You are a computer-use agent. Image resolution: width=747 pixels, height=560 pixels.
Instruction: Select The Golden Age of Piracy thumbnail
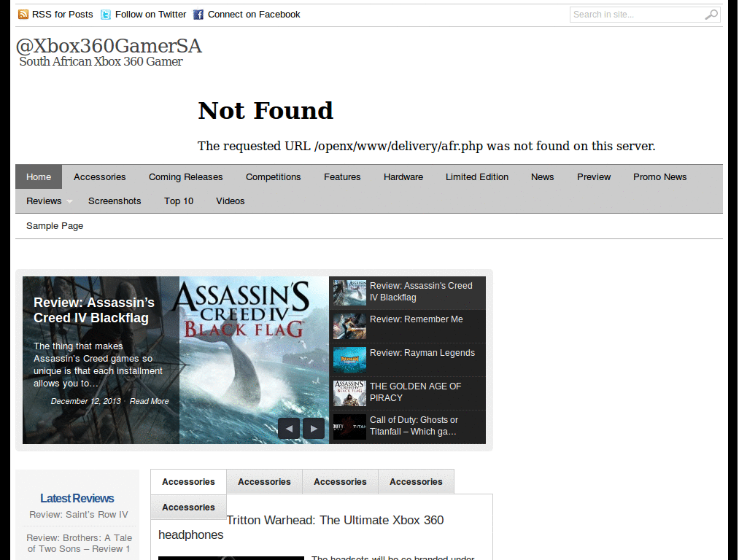click(349, 393)
